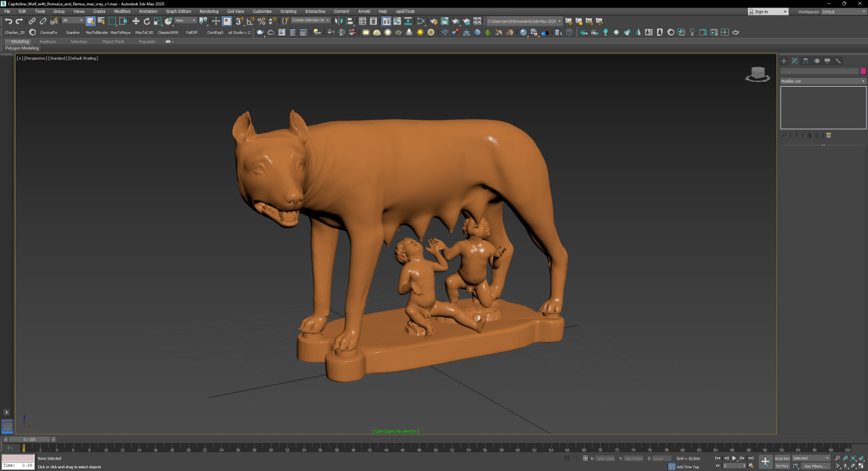
Task: Activate the Select and Uniform Scale tool
Action: click(157, 21)
